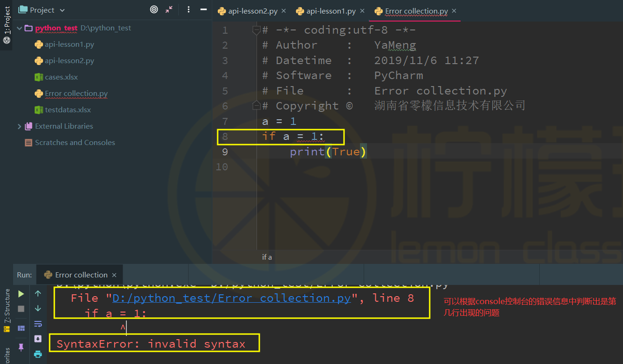The image size is (623, 364).
Task: Click the Down stack trace arrow
Action: [x=38, y=309]
